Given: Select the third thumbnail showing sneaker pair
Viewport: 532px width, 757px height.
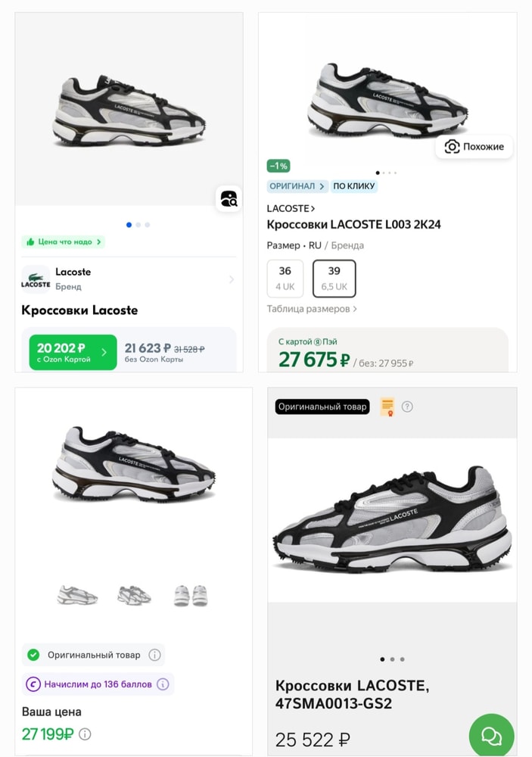Looking at the screenshot, I should (x=190, y=596).
